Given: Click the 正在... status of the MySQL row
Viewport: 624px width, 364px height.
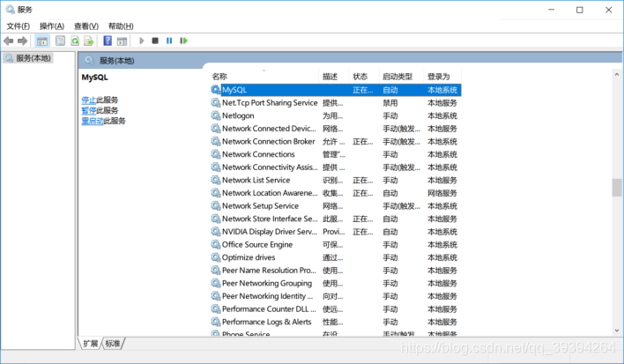Looking at the screenshot, I should click(363, 90).
